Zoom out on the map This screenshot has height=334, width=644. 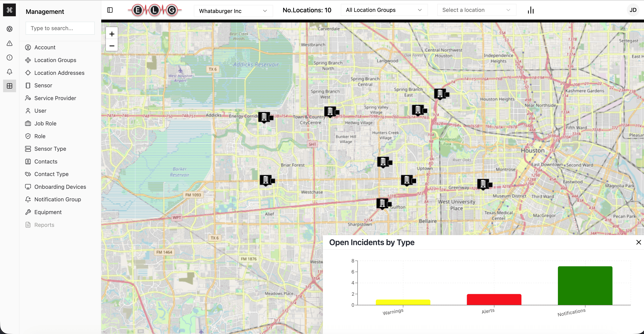click(112, 46)
